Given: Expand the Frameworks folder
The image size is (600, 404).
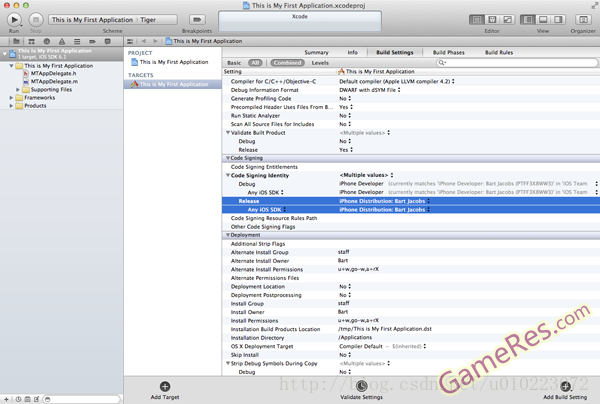Looking at the screenshot, I should [x=11, y=98].
